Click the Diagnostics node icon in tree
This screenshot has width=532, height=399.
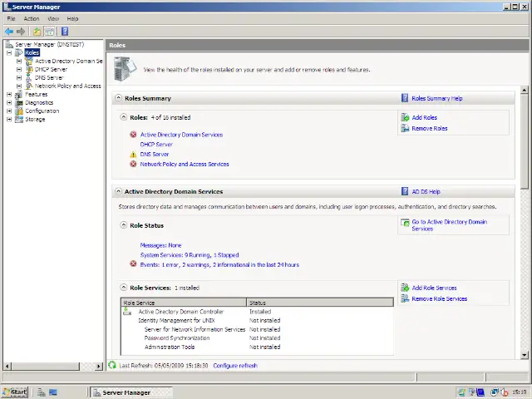(x=19, y=102)
